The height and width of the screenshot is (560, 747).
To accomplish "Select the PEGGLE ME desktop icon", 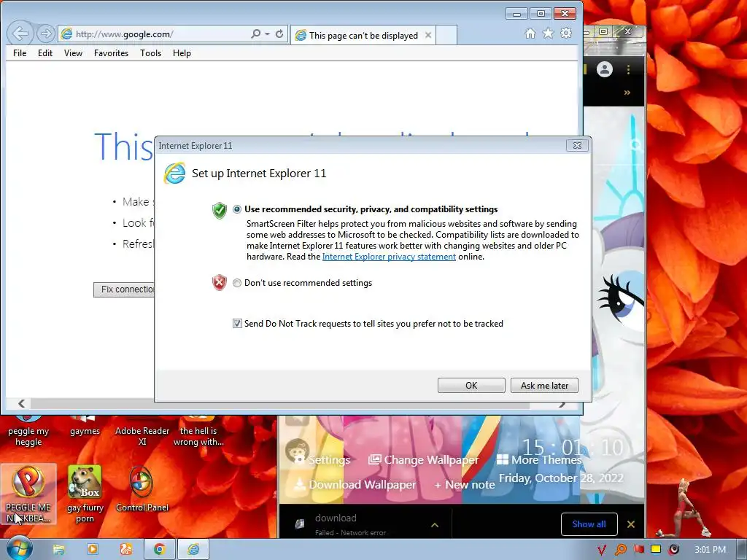I will pyautogui.click(x=28, y=494).
